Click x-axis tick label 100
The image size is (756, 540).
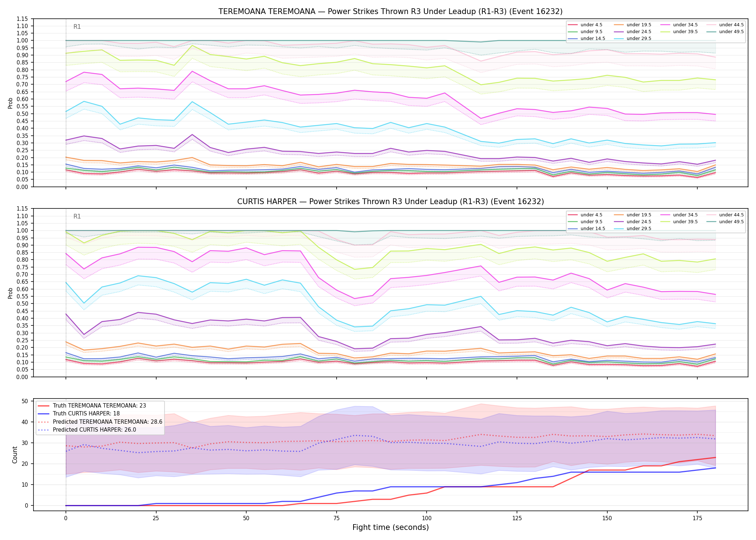[x=427, y=518]
